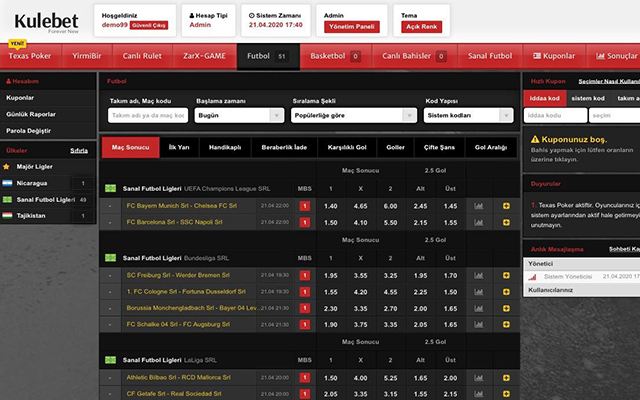Viewport: 640px width, 400px height.
Task: Click red MBS badge for Athletic Bilbao match
Action: pyautogui.click(x=305, y=377)
